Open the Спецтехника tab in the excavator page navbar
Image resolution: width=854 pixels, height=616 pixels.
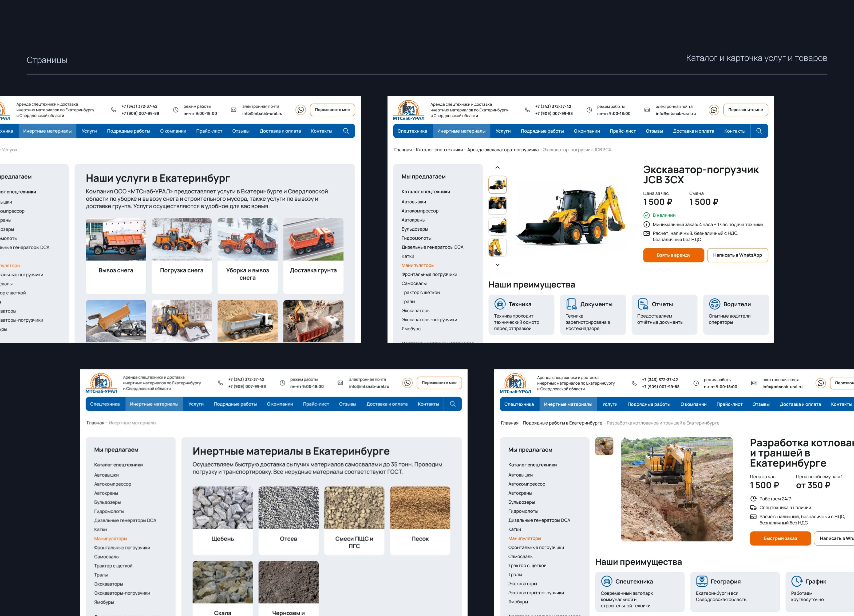[x=412, y=131]
